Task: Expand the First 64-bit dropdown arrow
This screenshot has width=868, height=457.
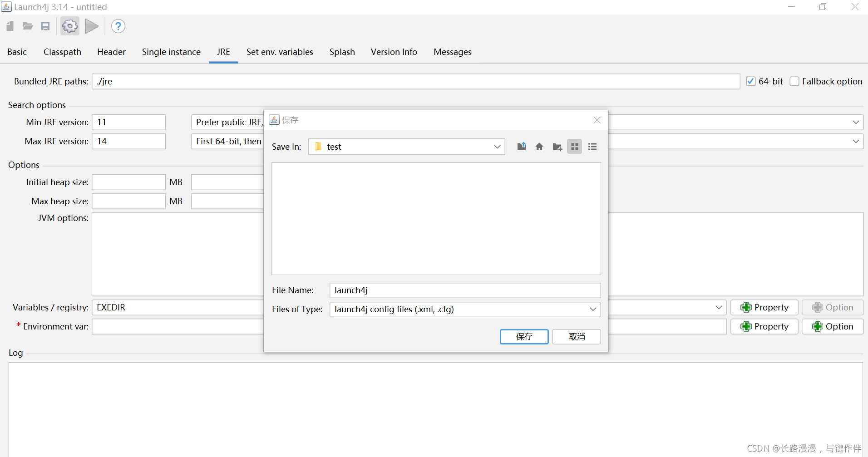Action: click(856, 141)
